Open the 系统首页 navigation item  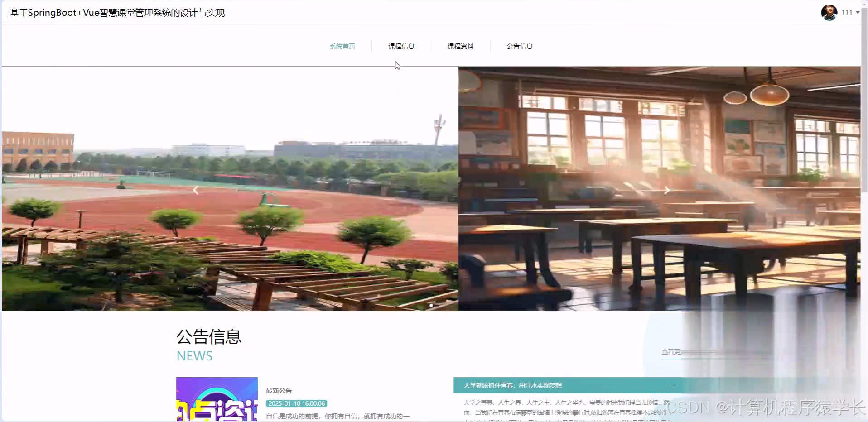click(x=342, y=46)
